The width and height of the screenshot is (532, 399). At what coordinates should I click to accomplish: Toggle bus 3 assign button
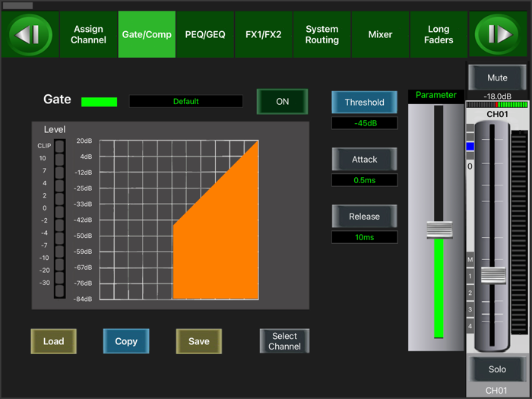(470, 309)
